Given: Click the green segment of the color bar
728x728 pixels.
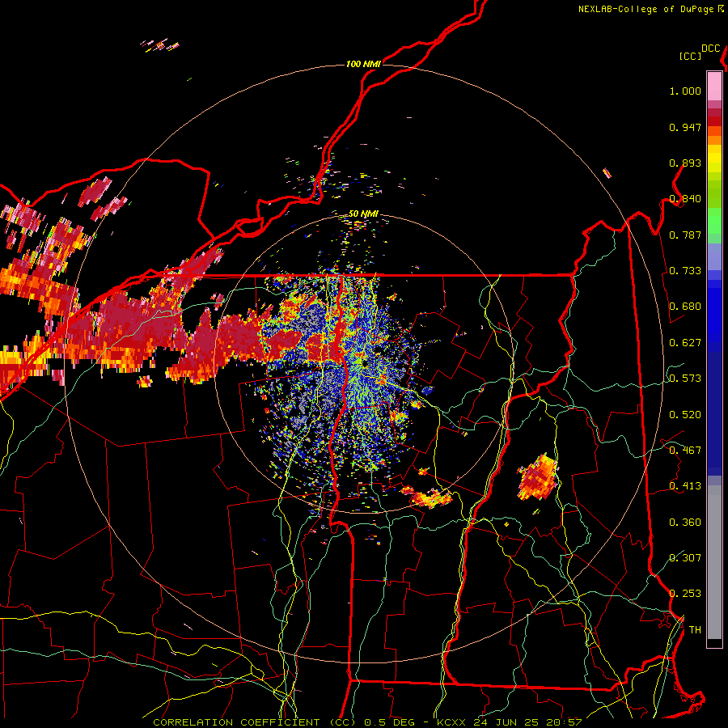Looking at the screenshot, I should pos(714,225).
